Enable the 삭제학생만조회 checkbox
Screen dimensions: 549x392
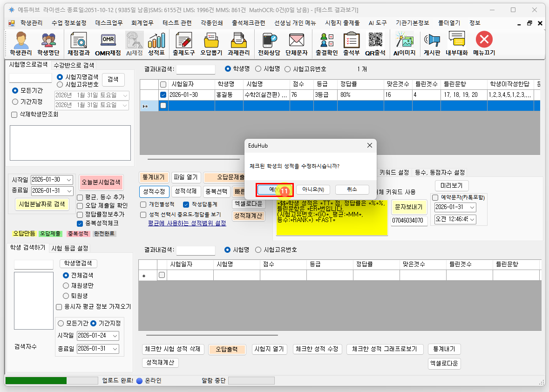14,114
